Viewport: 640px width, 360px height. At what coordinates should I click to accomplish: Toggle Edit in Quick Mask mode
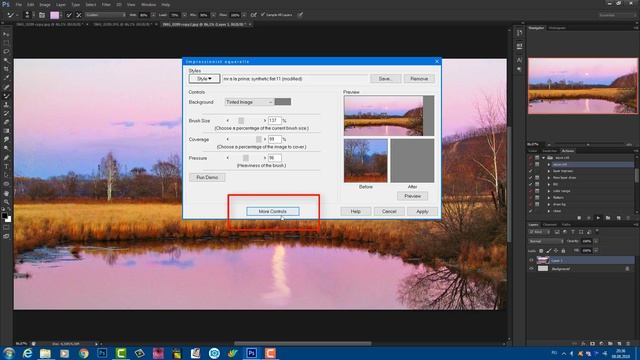pyautogui.click(x=6, y=227)
